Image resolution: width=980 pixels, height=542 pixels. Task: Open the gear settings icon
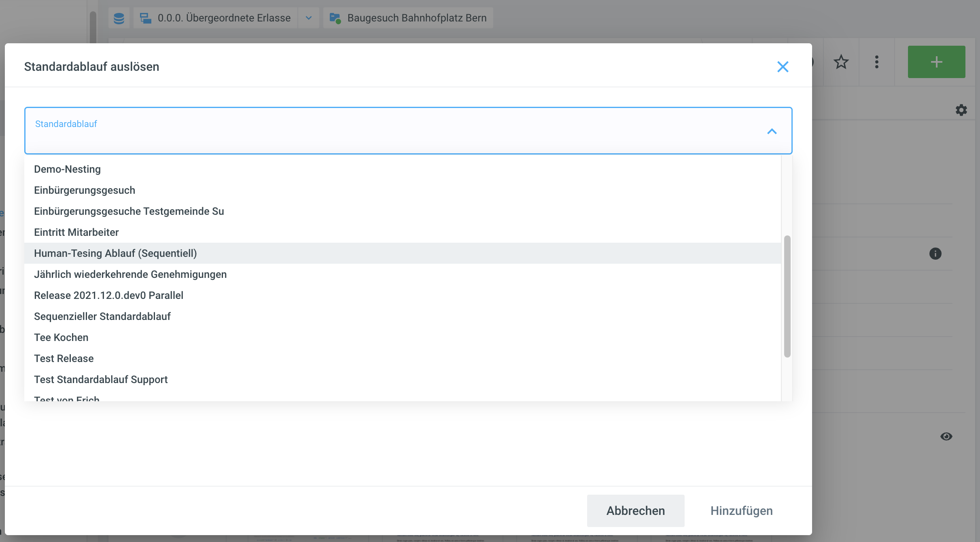[961, 110]
